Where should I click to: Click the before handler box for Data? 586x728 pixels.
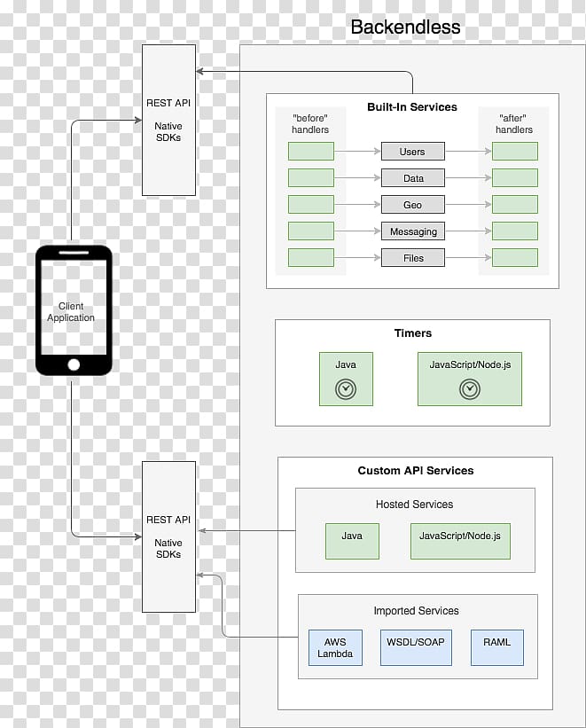[x=311, y=178]
